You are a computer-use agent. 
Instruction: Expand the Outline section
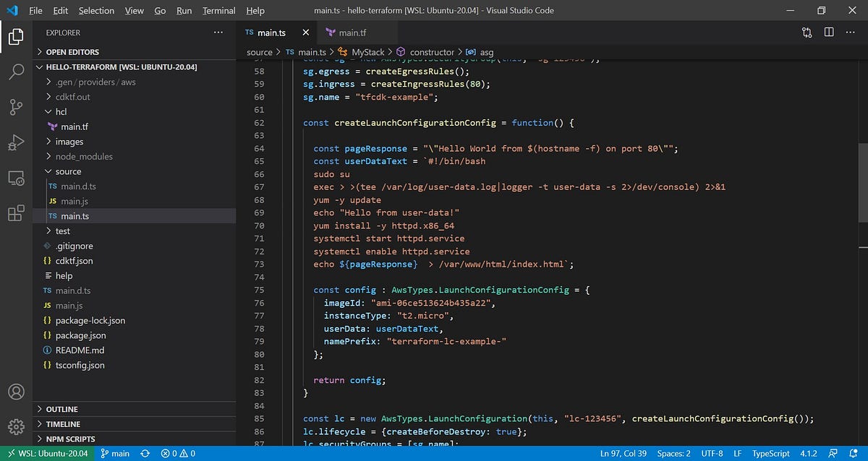click(x=135, y=409)
